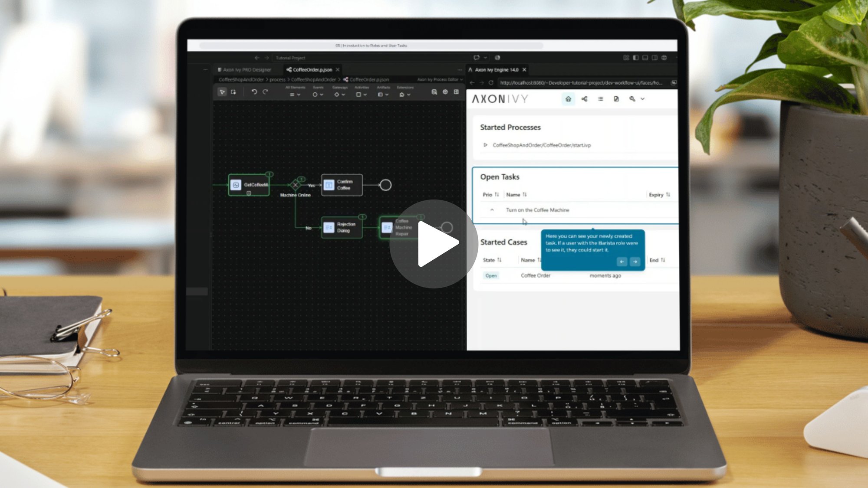Viewport: 868px width, 488px height.
Task: Reload the embedded browser page
Action: pos(491,82)
